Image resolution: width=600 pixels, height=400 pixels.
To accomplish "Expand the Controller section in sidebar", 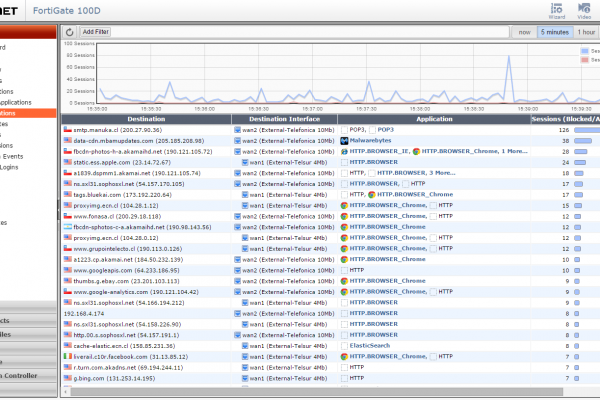I will pyautogui.click(x=28, y=376).
